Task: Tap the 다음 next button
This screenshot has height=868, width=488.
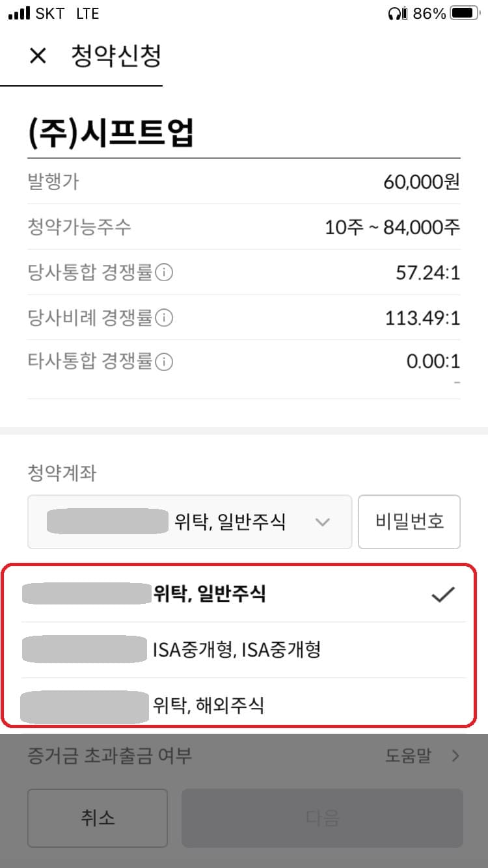Action: pos(322,817)
